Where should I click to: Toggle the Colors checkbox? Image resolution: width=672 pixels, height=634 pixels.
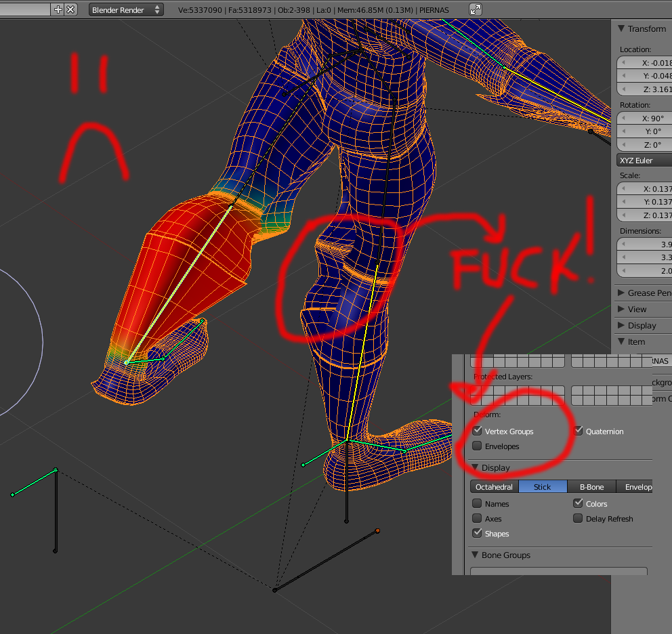(578, 503)
